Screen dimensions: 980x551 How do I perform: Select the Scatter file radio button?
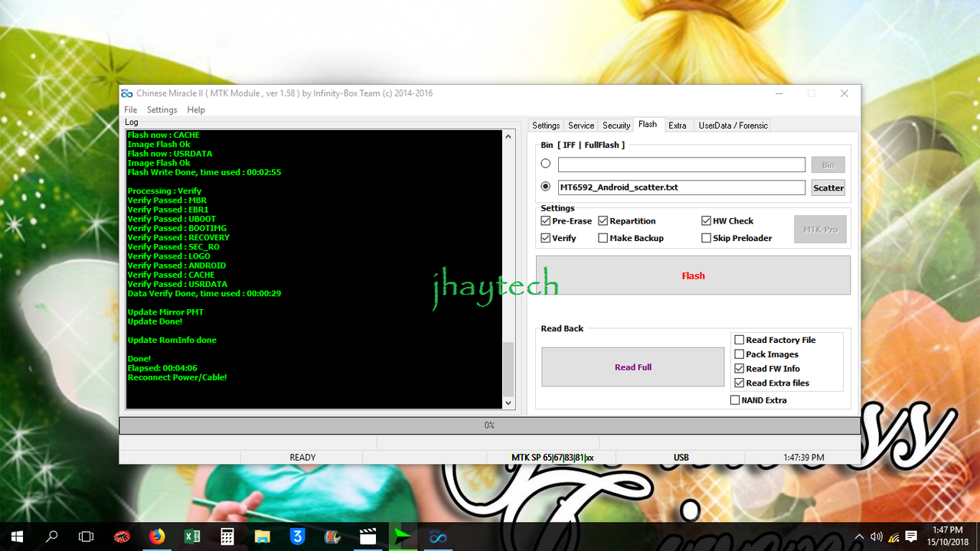tap(546, 187)
